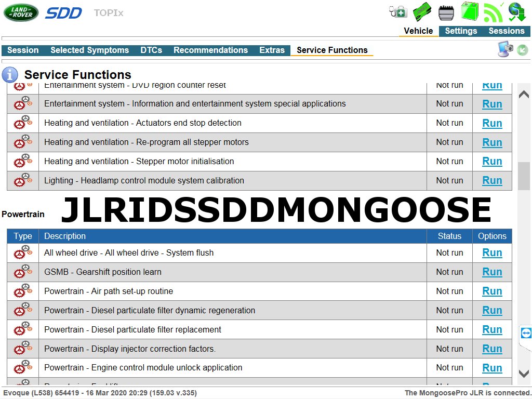This screenshot has height=399, width=532.
Task: Run Actuators end stop detection
Action: 492,123
